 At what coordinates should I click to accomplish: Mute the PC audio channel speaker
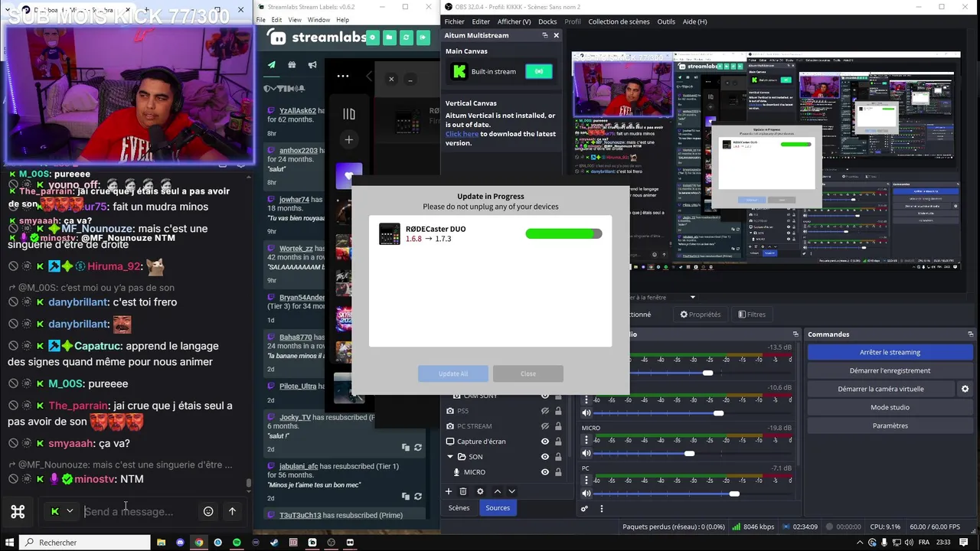pyautogui.click(x=586, y=494)
